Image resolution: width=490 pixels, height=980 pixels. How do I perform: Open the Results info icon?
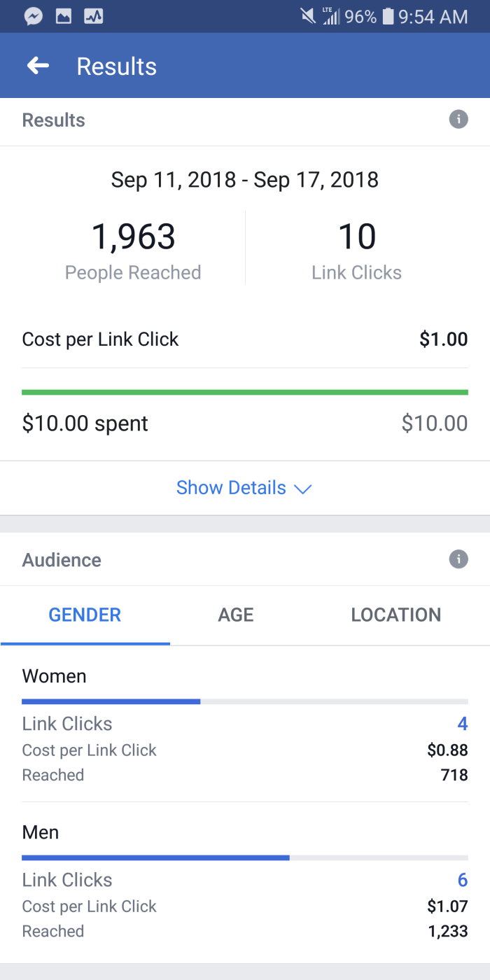coord(458,120)
